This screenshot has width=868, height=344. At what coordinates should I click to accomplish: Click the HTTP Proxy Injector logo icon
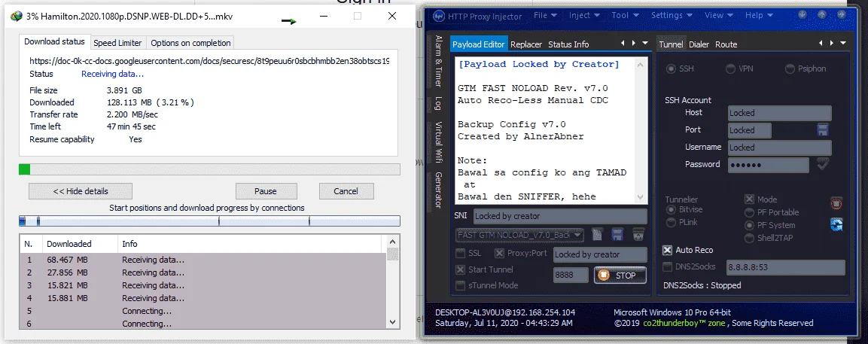[x=437, y=16]
